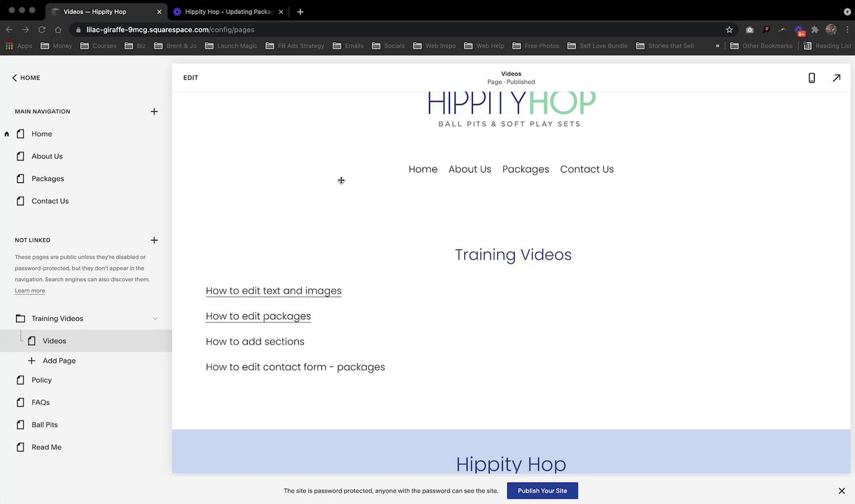Image resolution: width=855 pixels, height=504 pixels.
Task: Add a page to Not Linked with plus icon
Action: pyautogui.click(x=154, y=240)
